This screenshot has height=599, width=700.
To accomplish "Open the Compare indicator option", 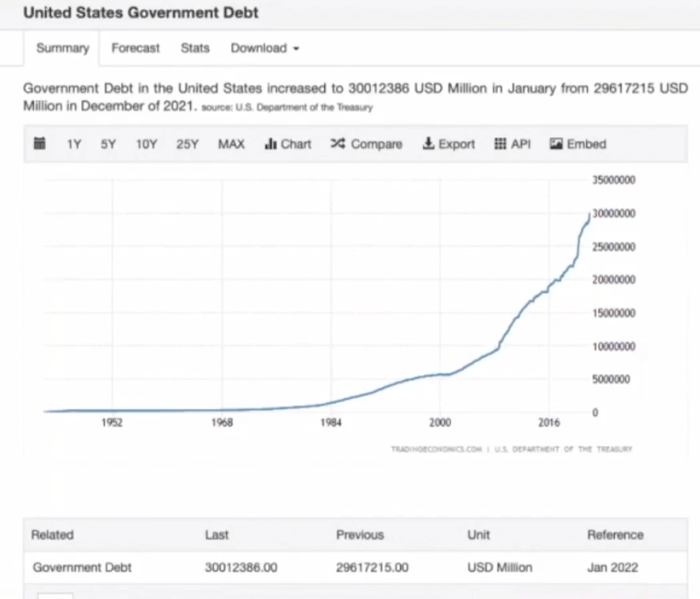I will [x=366, y=144].
